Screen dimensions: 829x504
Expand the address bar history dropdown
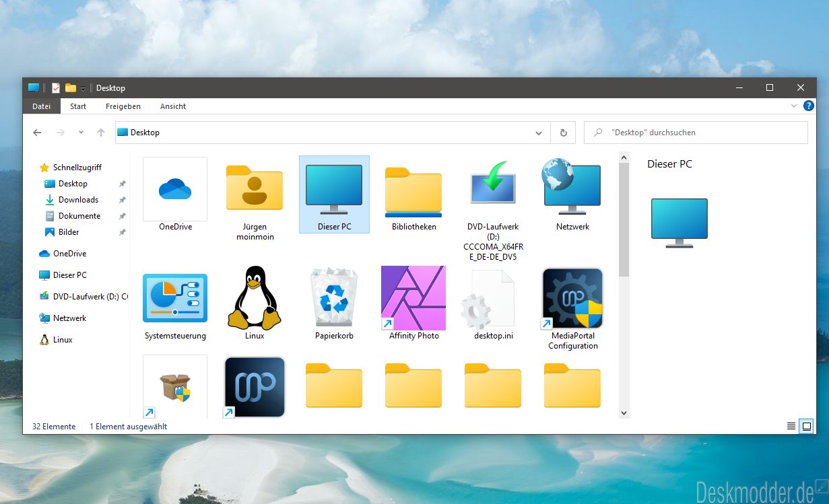[539, 133]
